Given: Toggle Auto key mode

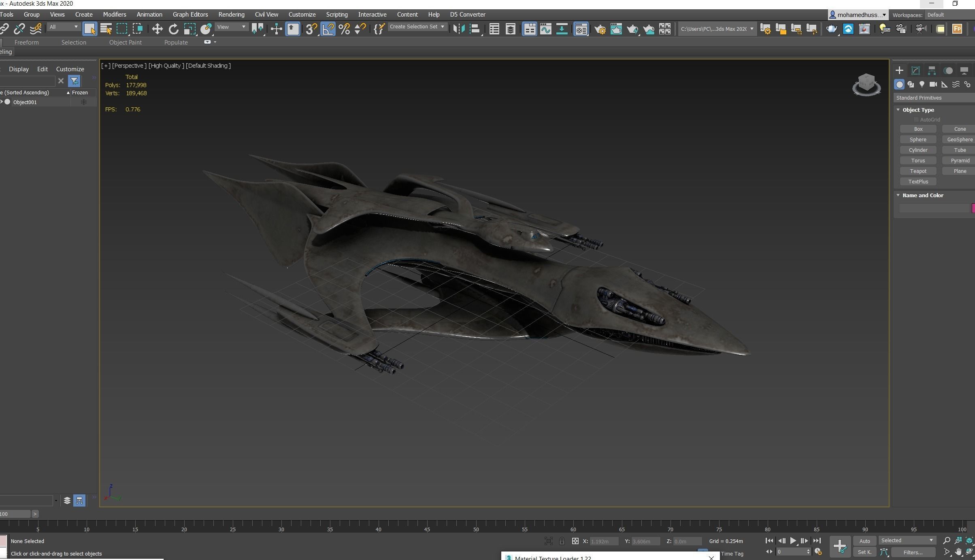Looking at the screenshot, I should click(x=864, y=541).
